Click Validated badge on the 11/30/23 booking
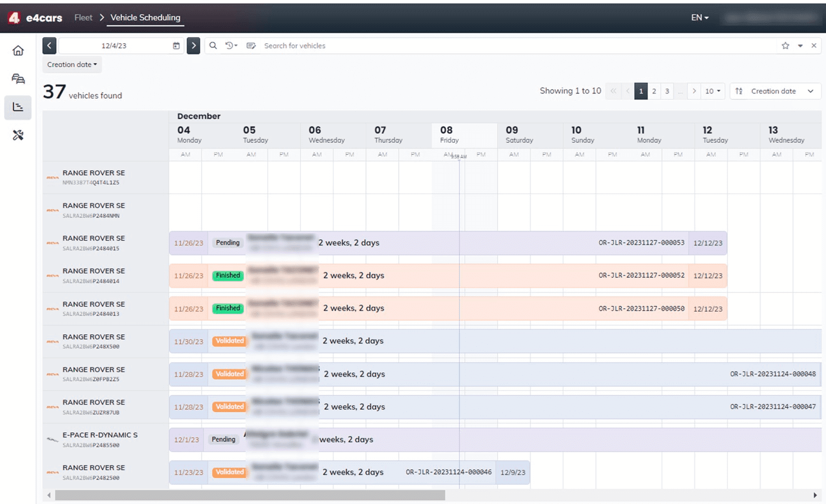The width and height of the screenshot is (826, 504). pyautogui.click(x=230, y=341)
